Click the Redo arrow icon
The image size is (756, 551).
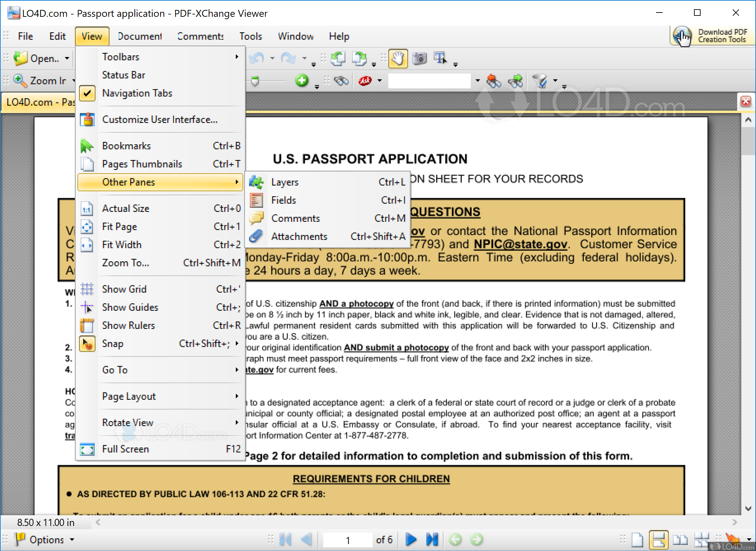pos(288,58)
